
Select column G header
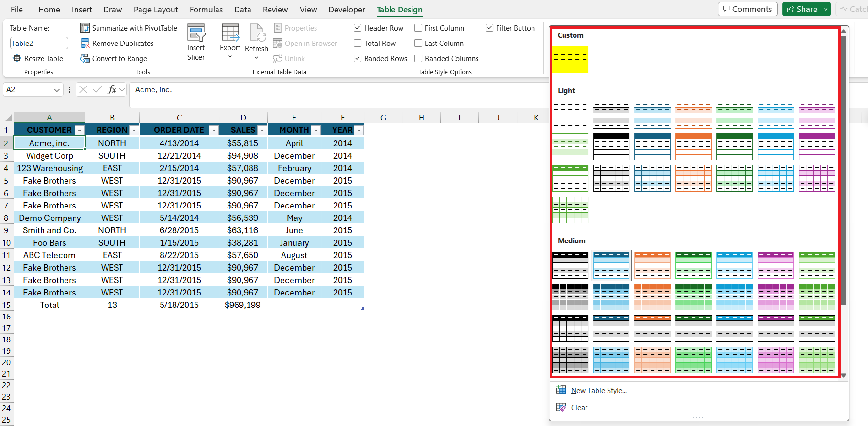click(383, 118)
